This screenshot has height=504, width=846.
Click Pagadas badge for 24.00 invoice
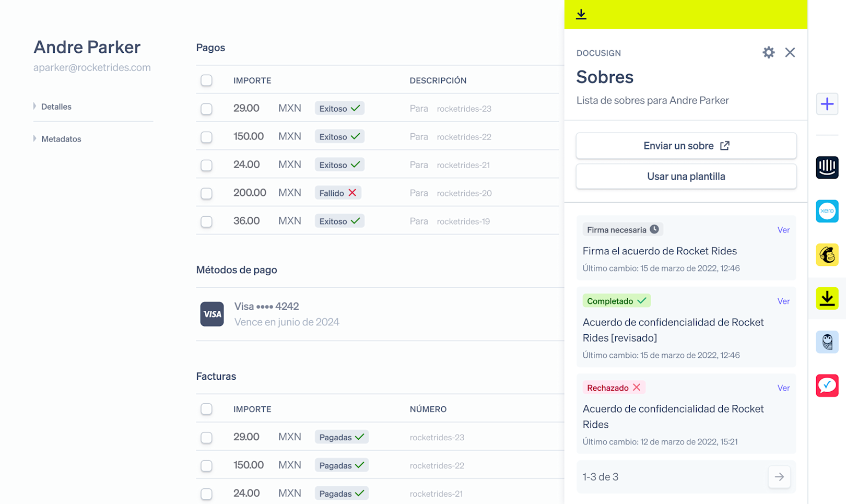tap(342, 493)
